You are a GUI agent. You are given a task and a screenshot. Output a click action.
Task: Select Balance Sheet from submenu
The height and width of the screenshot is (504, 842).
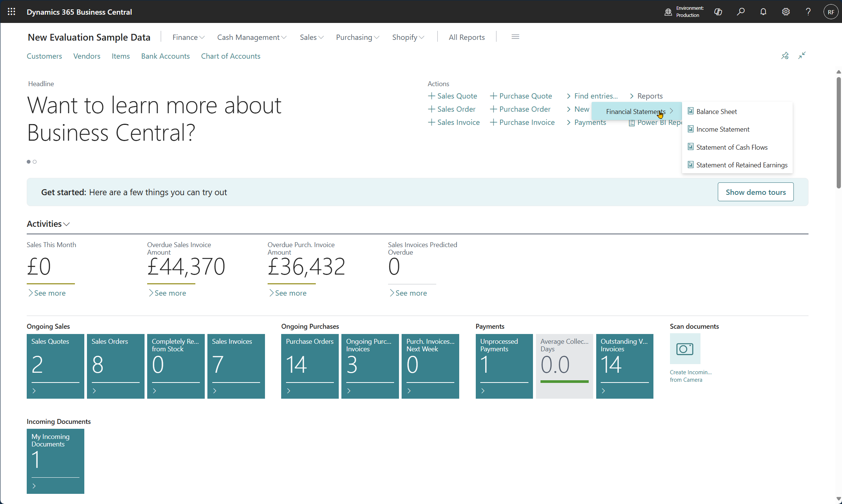737,111
